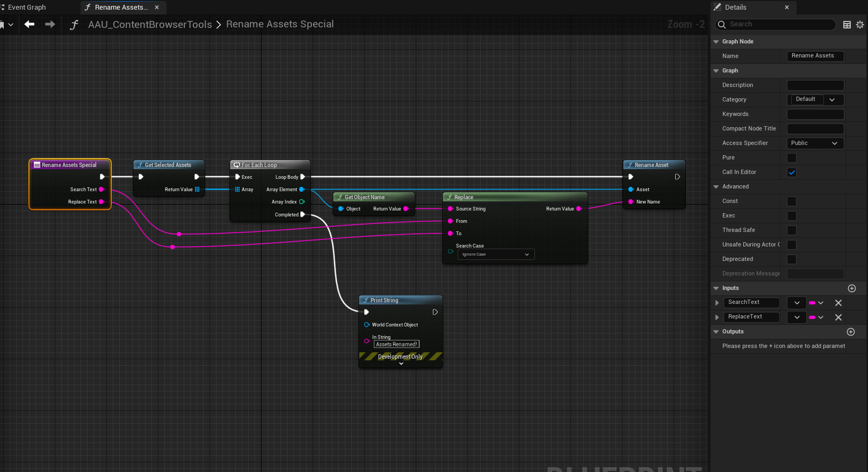Remove the ReplaceText input parameter

838,317
